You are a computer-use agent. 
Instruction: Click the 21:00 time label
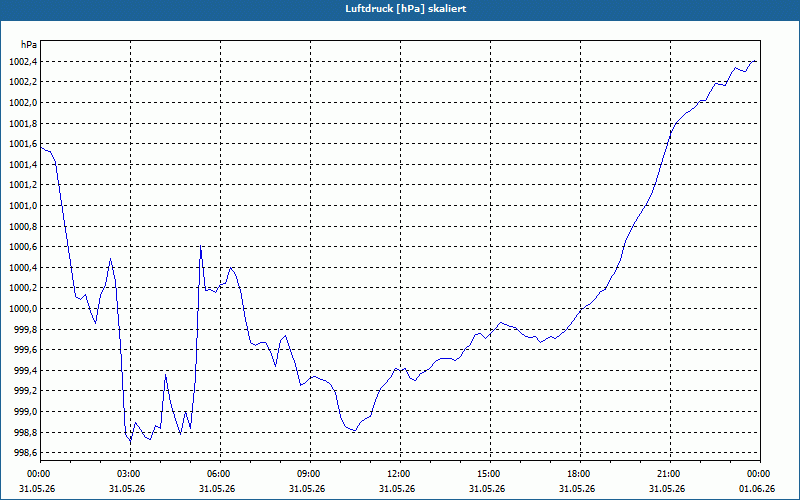coord(670,474)
